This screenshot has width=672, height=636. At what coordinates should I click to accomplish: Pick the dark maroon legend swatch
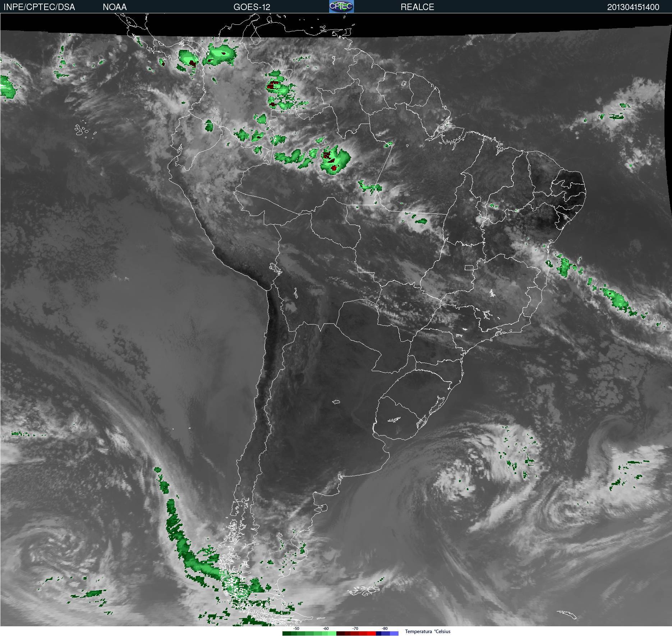pyautogui.click(x=341, y=633)
